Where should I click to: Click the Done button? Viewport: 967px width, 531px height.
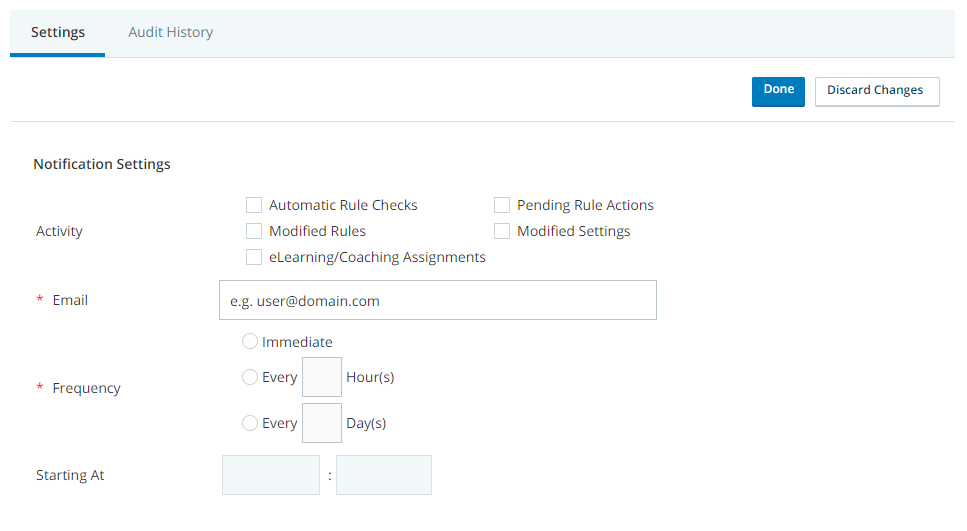click(x=778, y=91)
